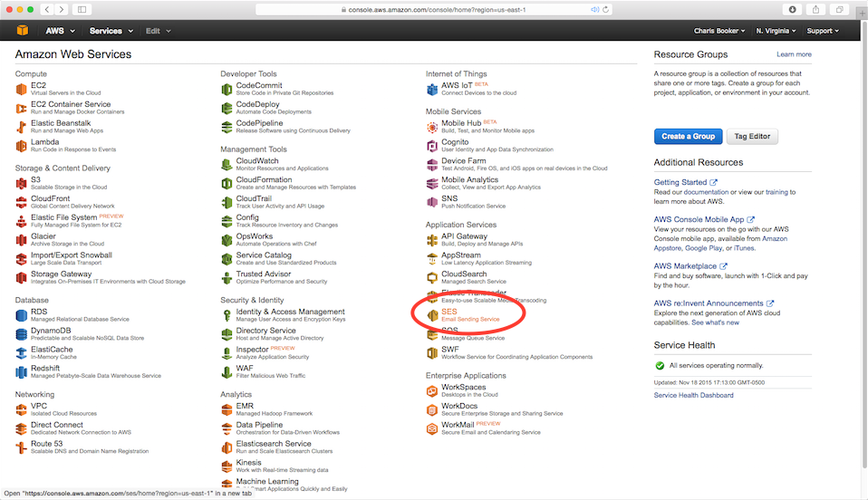Open the Direct Connect service link

click(x=57, y=425)
